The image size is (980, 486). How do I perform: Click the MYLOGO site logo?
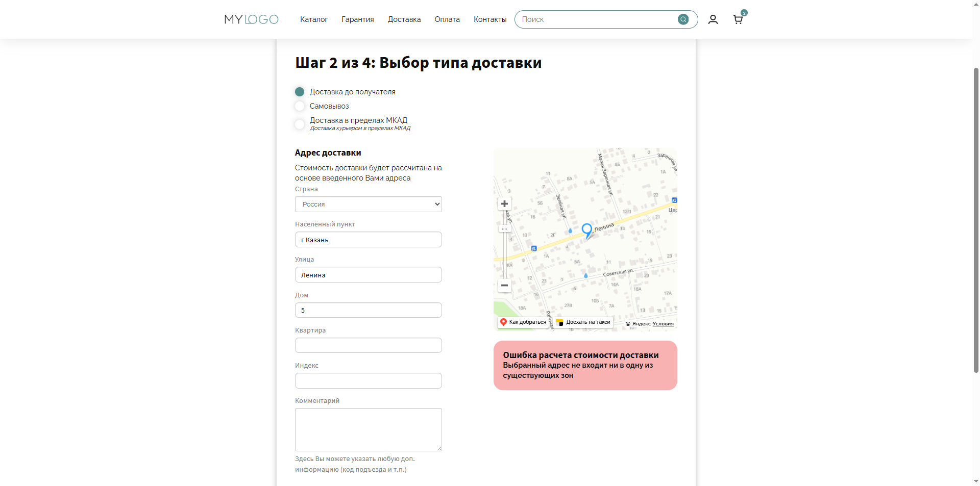pos(251,19)
